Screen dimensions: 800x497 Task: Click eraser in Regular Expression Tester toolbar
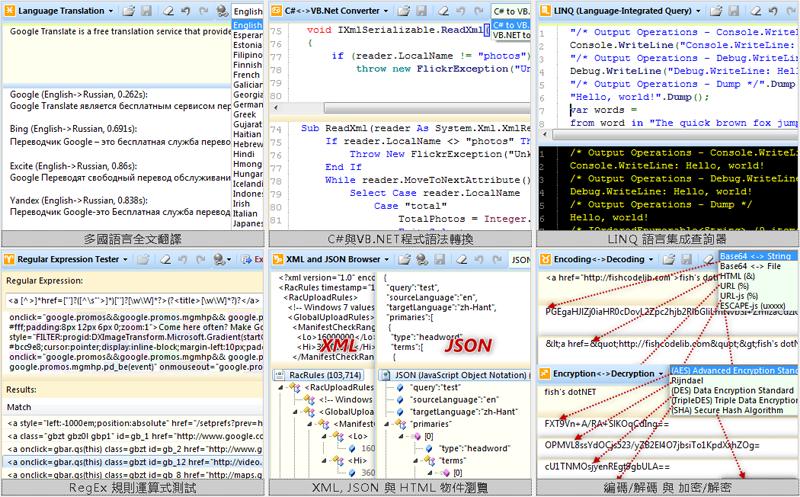165,259
